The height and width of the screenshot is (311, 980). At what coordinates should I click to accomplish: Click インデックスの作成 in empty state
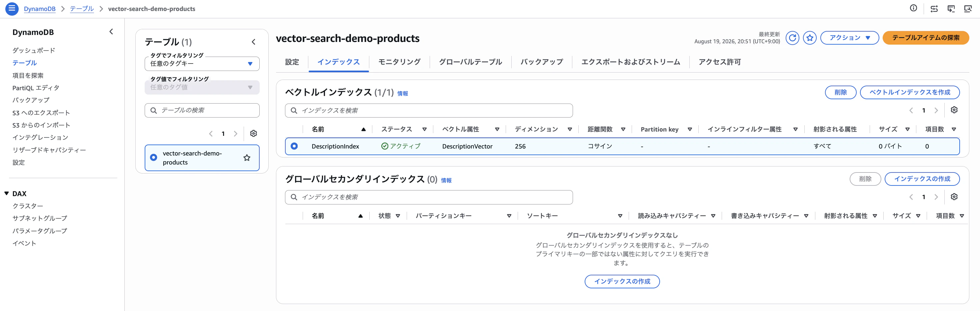pos(622,281)
